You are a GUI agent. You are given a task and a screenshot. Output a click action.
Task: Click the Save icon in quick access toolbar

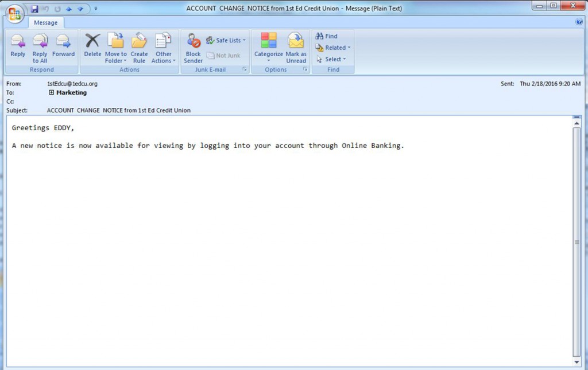tap(34, 9)
